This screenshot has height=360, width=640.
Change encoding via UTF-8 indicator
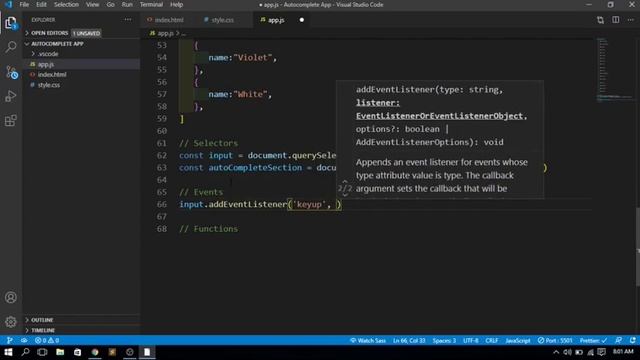coord(471,340)
